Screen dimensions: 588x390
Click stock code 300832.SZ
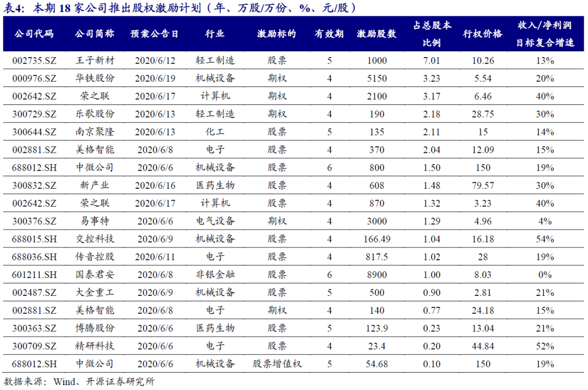click(x=34, y=185)
